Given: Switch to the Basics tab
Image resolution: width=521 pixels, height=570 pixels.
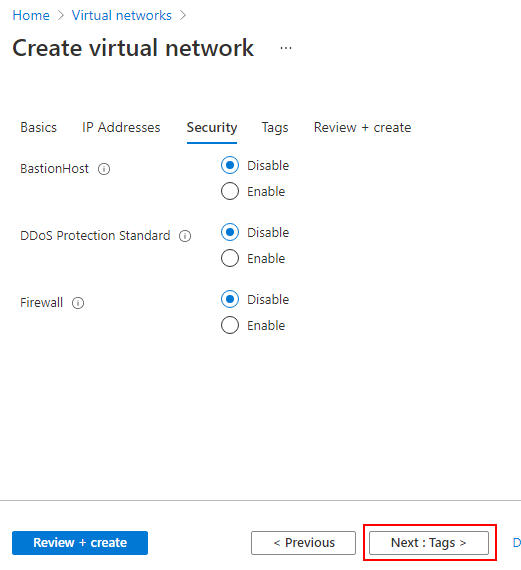Looking at the screenshot, I should pyautogui.click(x=39, y=128).
